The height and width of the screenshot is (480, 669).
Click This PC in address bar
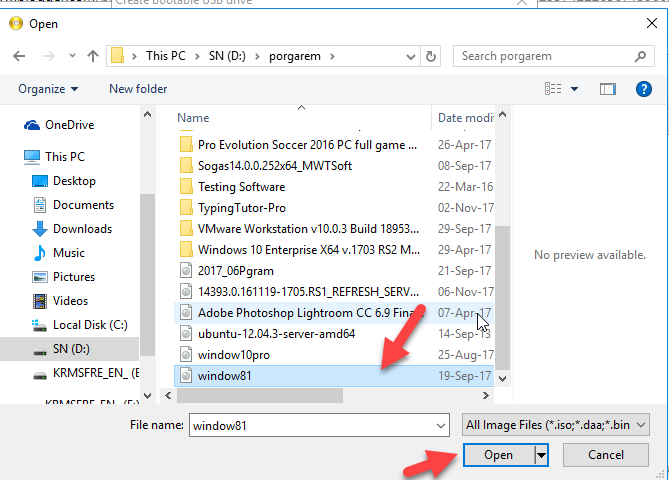click(x=166, y=56)
